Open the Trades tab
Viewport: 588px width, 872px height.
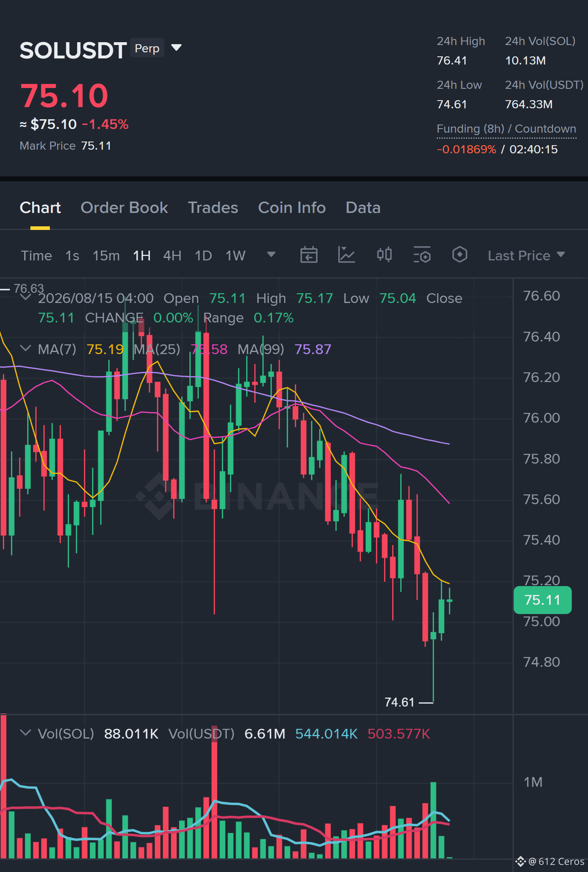(x=213, y=208)
